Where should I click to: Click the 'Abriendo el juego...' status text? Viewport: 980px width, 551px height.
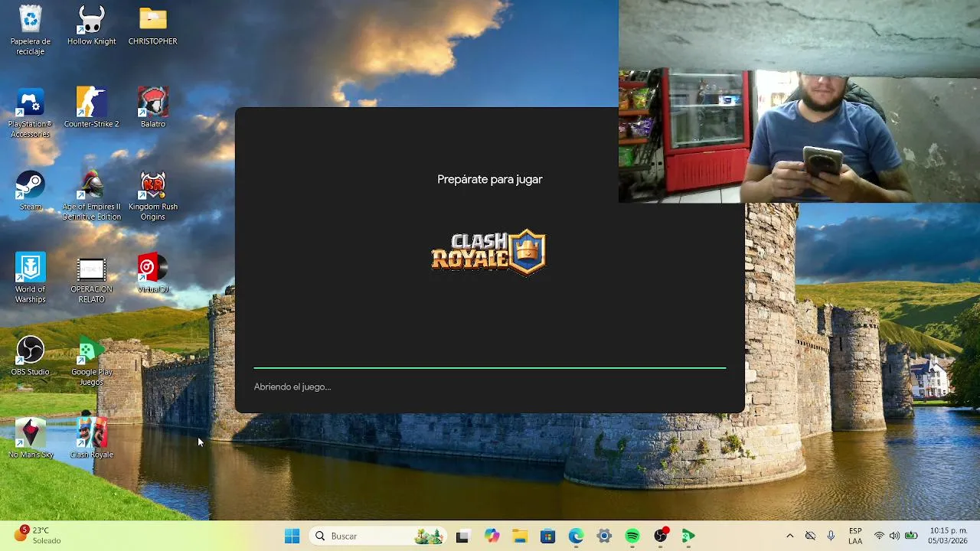tap(292, 387)
